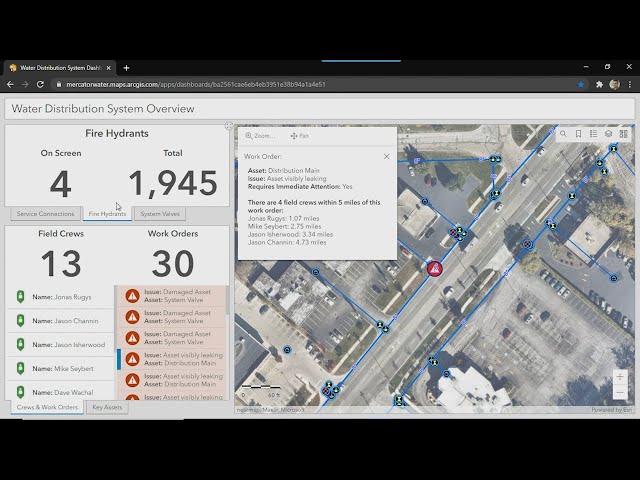Switch to the Fire Hydrants tab
Image resolution: width=640 pixels, height=480 pixels.
107,214
